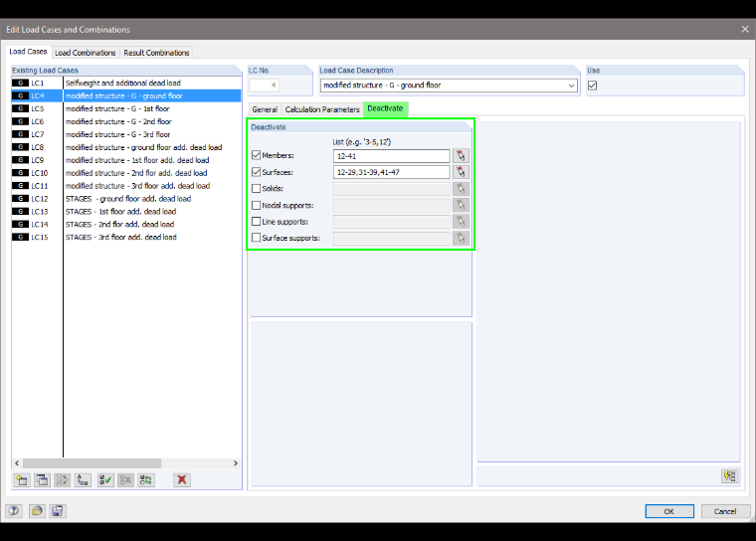Uncheck the Surfaces deactivation checkbox

pos(256,172)
